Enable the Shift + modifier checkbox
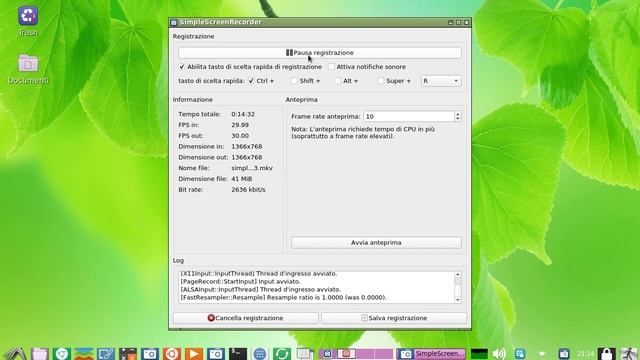Image resolution: width=640 pixels, height=360 pixels. (294, 81)
